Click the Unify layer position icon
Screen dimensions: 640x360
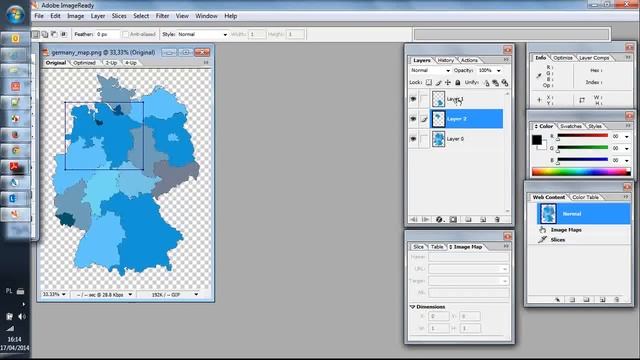click(487, 83)
